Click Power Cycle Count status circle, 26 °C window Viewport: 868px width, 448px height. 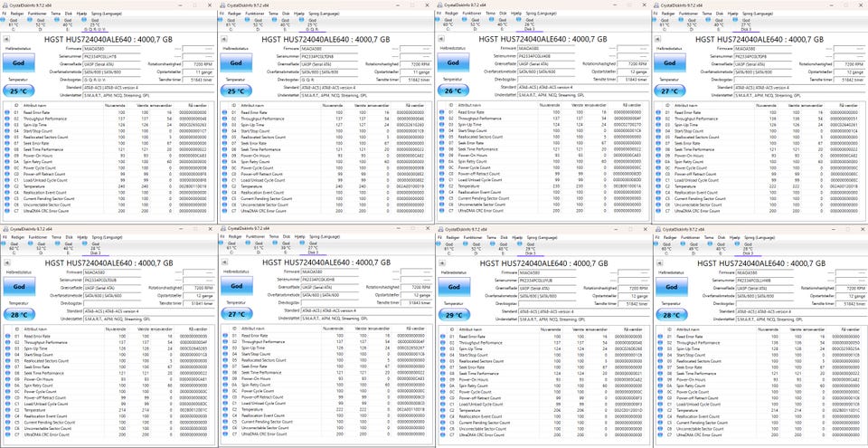click(442, 167)
